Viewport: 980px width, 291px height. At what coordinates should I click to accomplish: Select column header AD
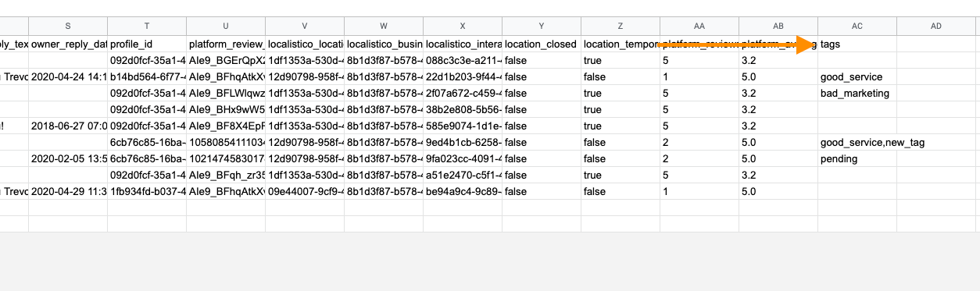tap(936, 27)
